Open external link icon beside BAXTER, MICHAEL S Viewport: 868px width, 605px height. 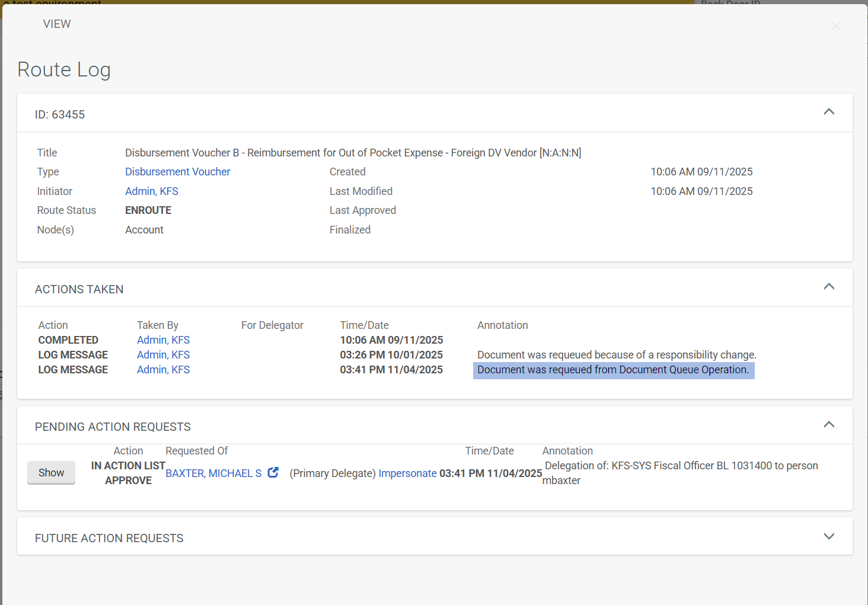click(273, 472)
